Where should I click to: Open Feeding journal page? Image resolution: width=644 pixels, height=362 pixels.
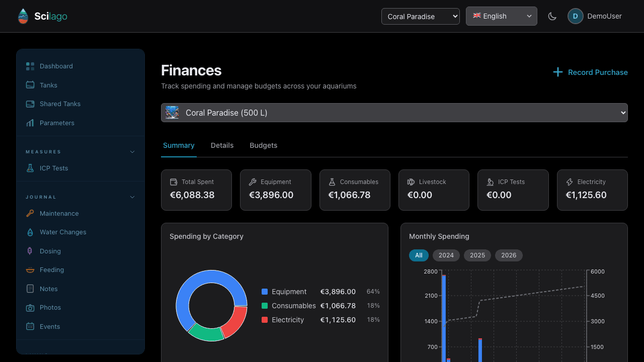[x=52, y=270]
